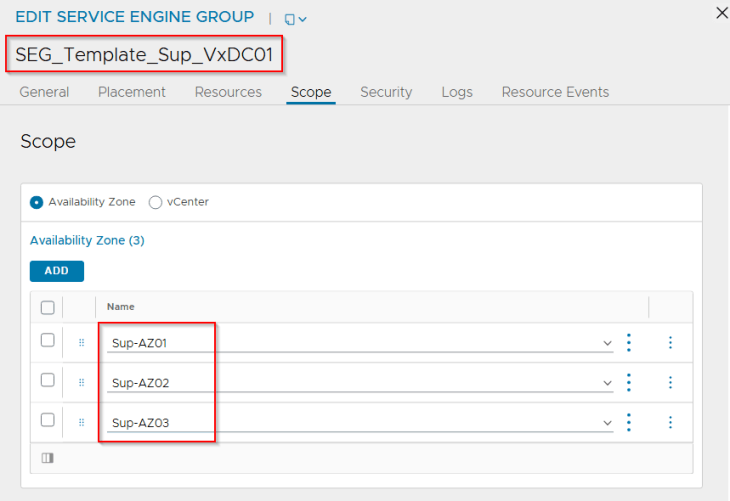This screenshot has width=730, height=501.
Task: Open far-right actions menu for Sup-AZ02 row
Action: (x=670, y=382)
